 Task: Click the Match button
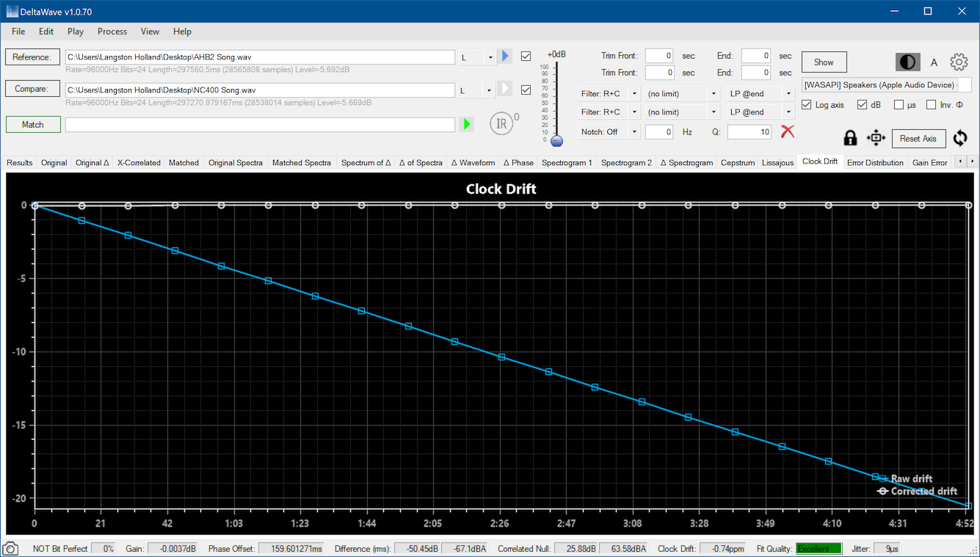tap(32, 125)
